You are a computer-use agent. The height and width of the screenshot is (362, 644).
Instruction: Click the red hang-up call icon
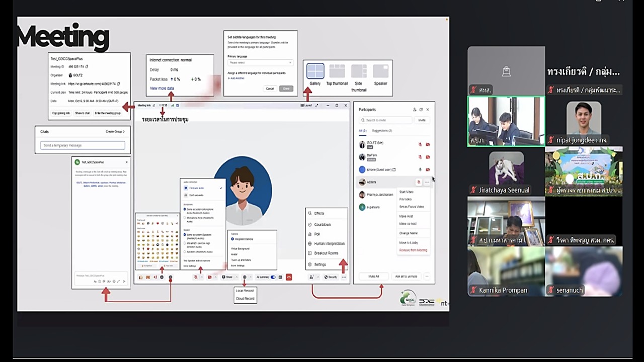coord(289,277)
